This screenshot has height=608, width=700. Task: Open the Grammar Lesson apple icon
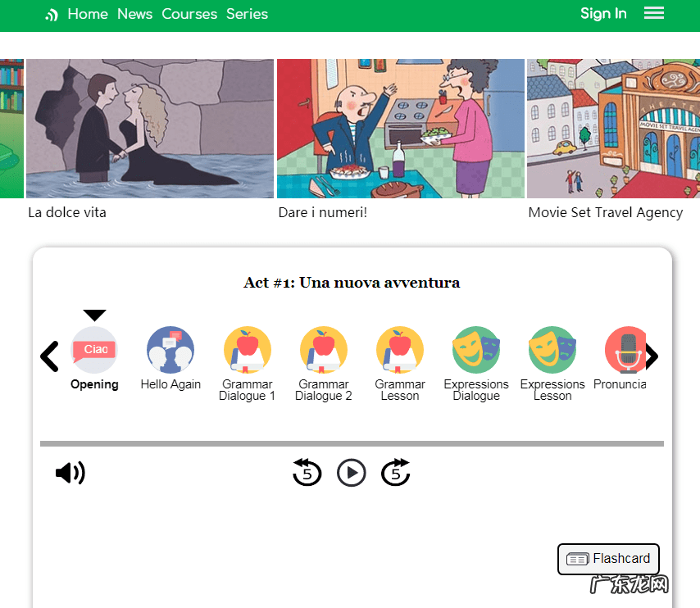[400, 350]
